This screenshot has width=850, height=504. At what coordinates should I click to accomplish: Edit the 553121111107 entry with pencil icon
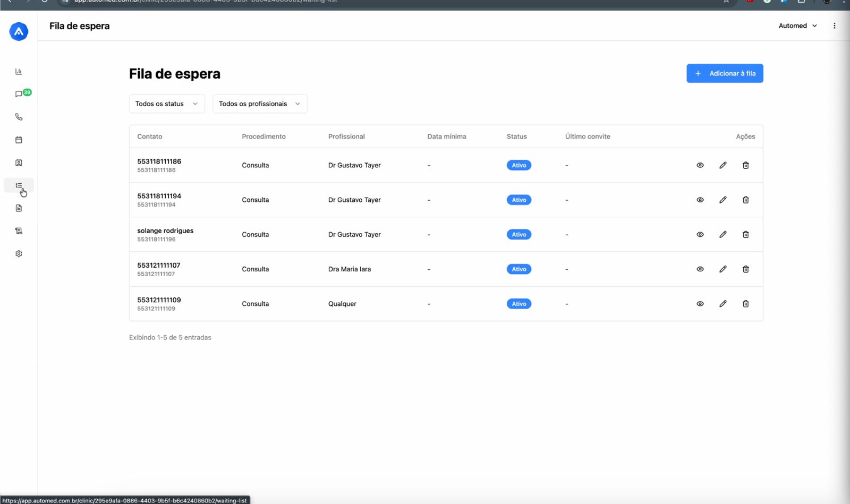[723, 269]
